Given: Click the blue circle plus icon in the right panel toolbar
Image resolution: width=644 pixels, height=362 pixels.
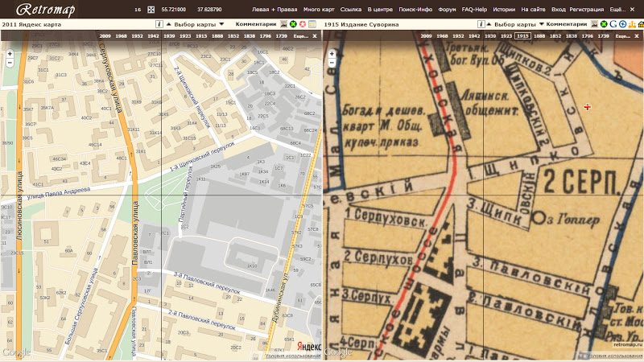Looking at the screenshot, I should [622, 24].
